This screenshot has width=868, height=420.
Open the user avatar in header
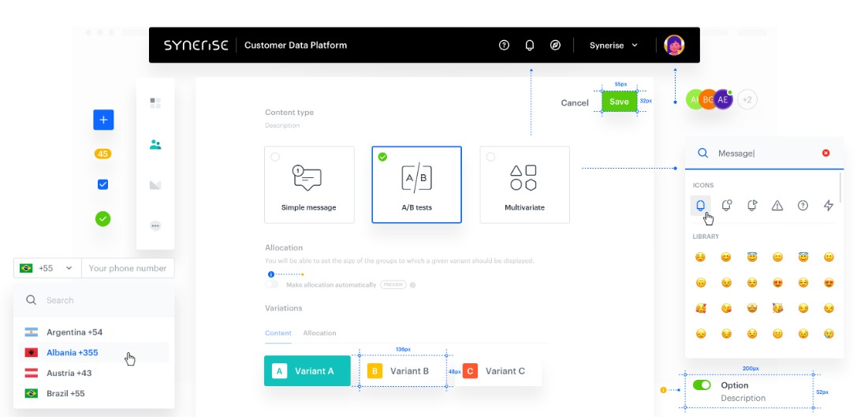coord(674,45)
